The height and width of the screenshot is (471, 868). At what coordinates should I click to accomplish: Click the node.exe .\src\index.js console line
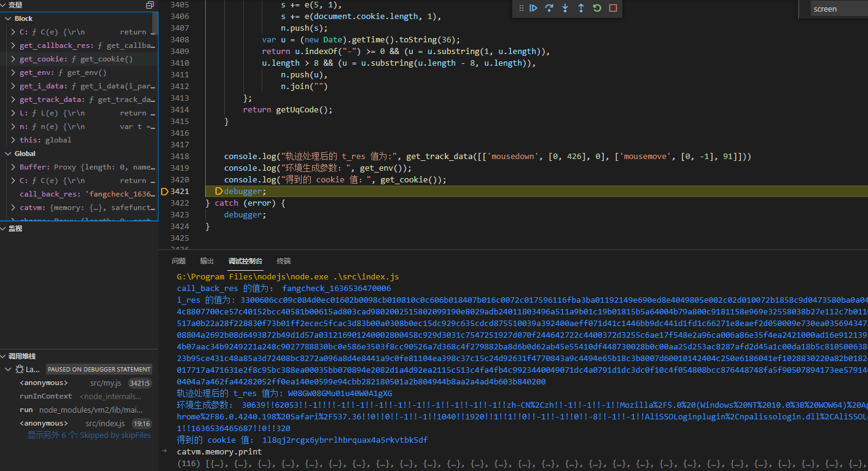coord(288,276)
